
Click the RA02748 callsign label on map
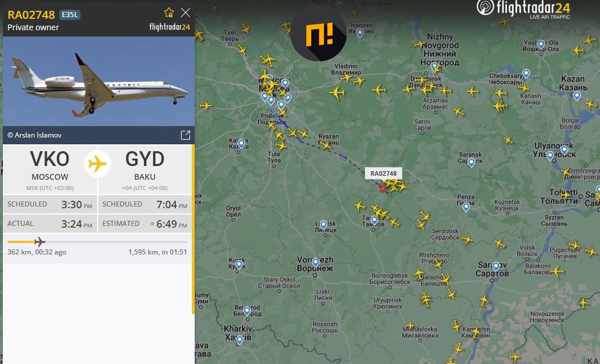(x=384, y=173)
